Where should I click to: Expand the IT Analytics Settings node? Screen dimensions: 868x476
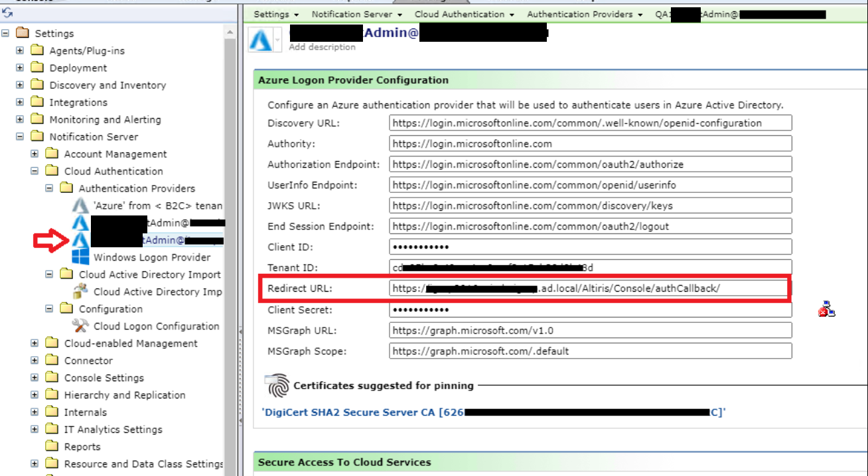point(35,430)
